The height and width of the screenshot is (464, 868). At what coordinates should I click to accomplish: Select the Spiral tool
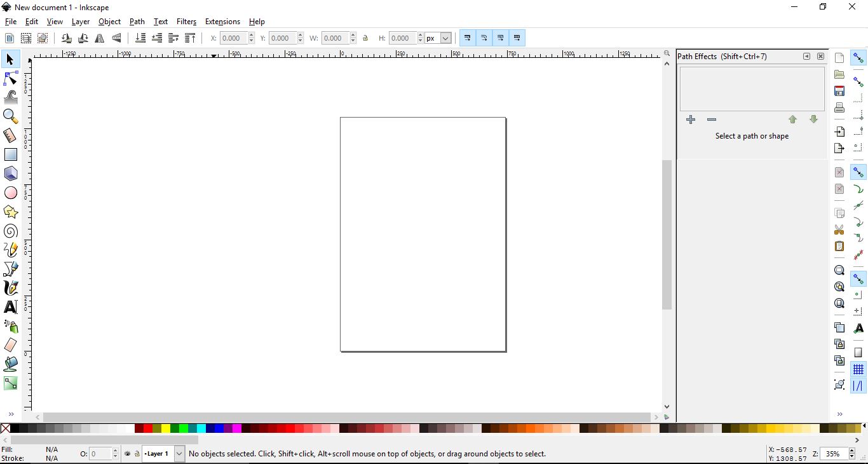tap(11, 231)
